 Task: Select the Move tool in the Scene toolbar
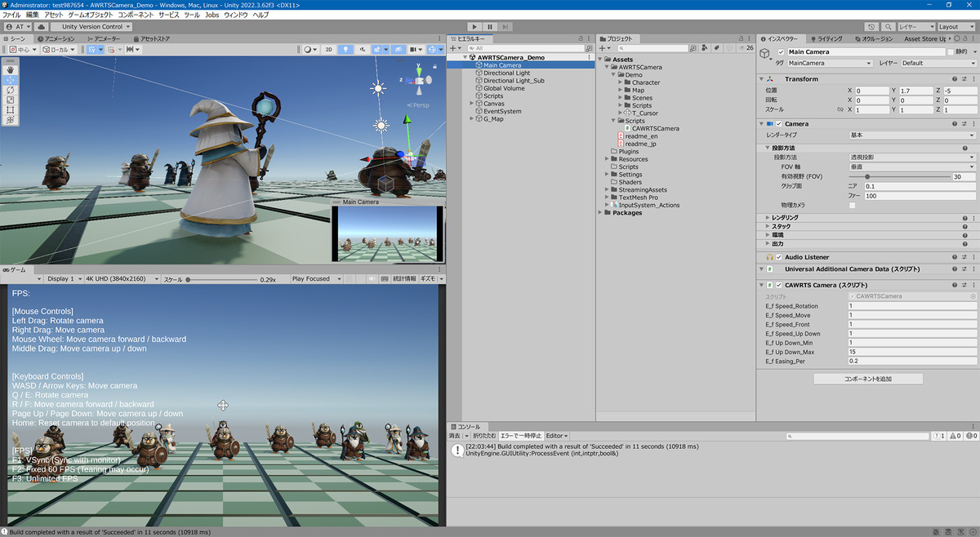pyautogui.click(x=10, y=79)
